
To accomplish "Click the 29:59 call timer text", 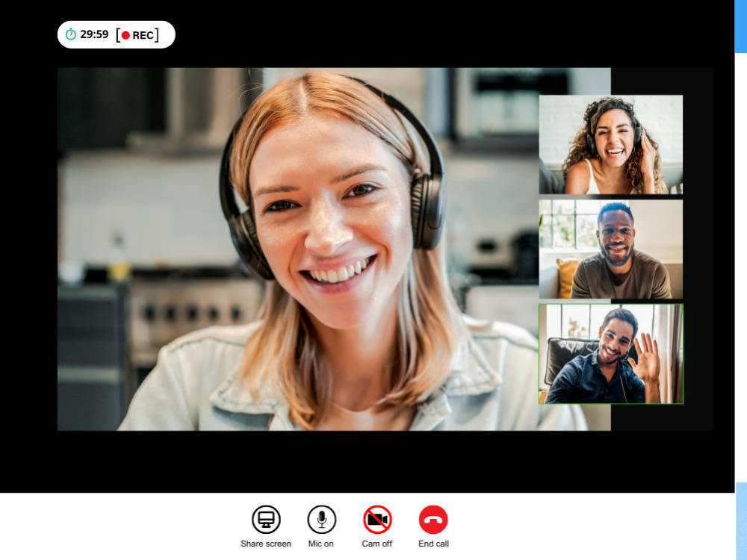I will tap(94, 34).
